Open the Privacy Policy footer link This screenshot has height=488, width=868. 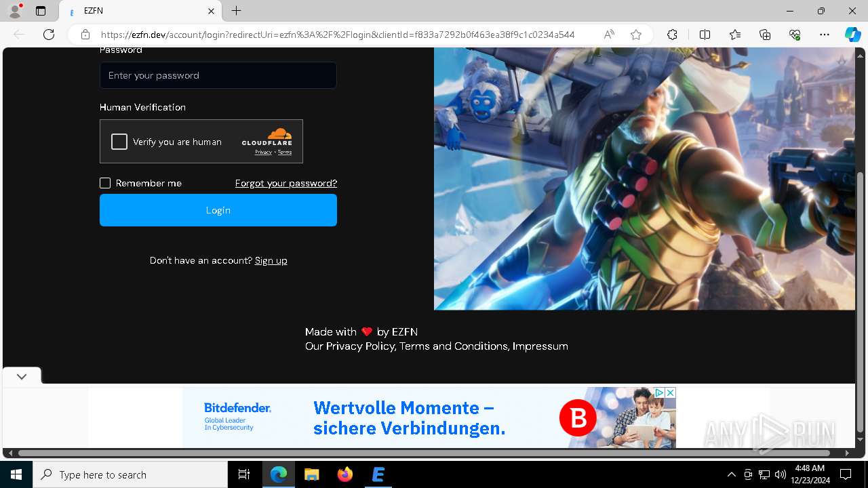click(360, 346)
